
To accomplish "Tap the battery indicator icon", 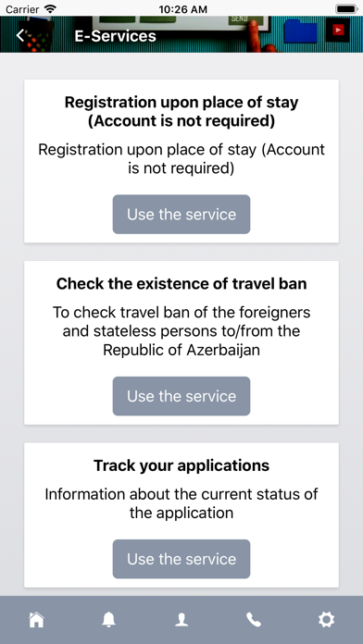I will (x=346, y=8).
